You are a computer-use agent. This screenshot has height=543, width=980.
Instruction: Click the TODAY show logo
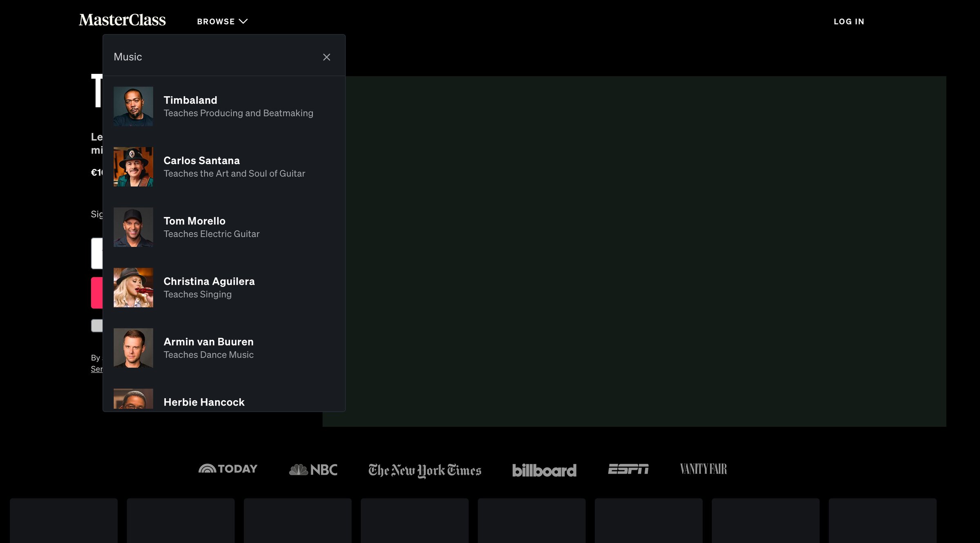[x=228, y=469]
